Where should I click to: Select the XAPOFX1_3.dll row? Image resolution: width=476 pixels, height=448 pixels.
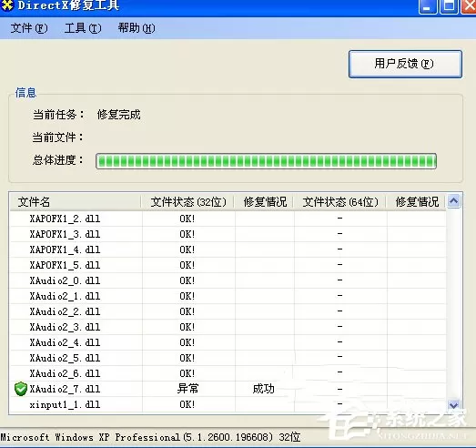tap(228, 234)
